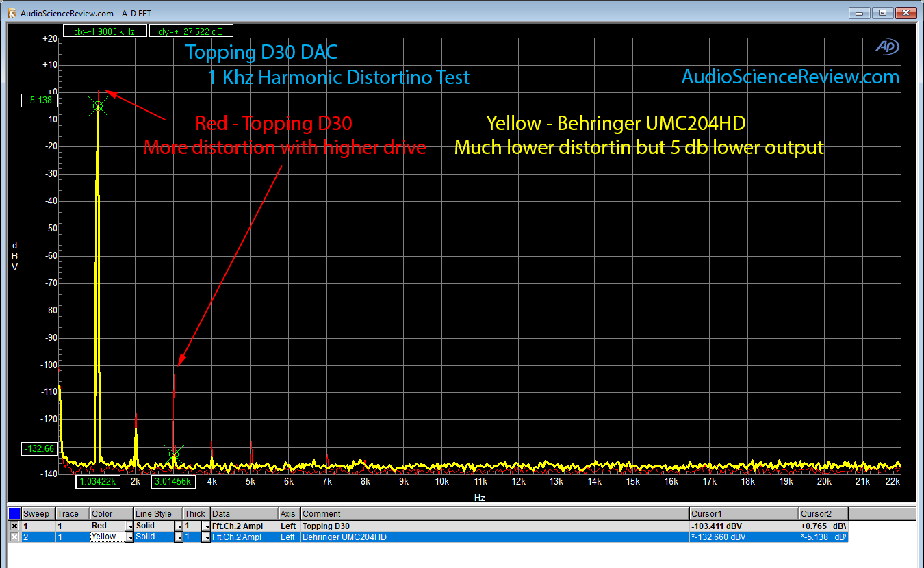This screenshot has height=568, width=924.
Task: Select the Behringer UMC204HD comment cell
Action: coord(495,537)
